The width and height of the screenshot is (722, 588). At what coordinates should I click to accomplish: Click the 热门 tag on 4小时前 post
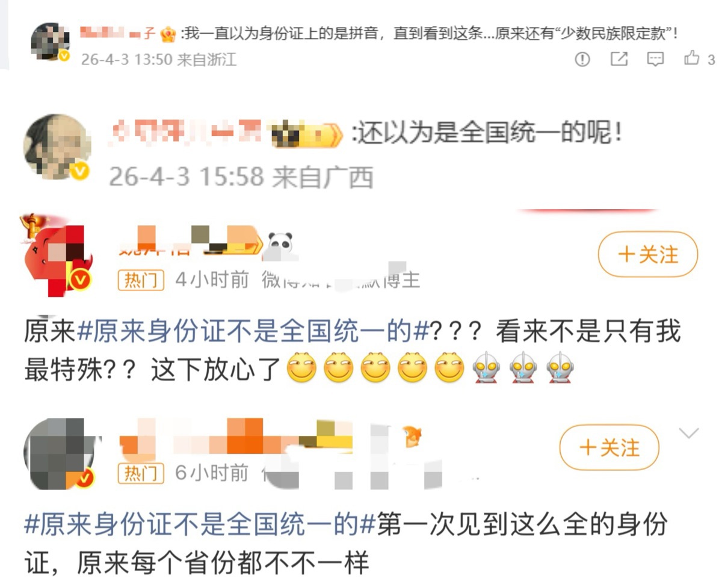pos(141,281)
